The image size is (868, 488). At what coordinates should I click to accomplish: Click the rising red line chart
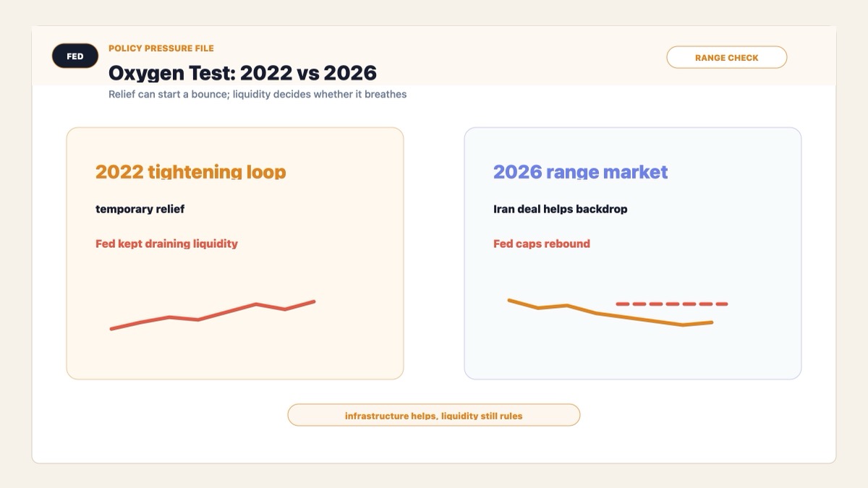(x=213, y=315)
